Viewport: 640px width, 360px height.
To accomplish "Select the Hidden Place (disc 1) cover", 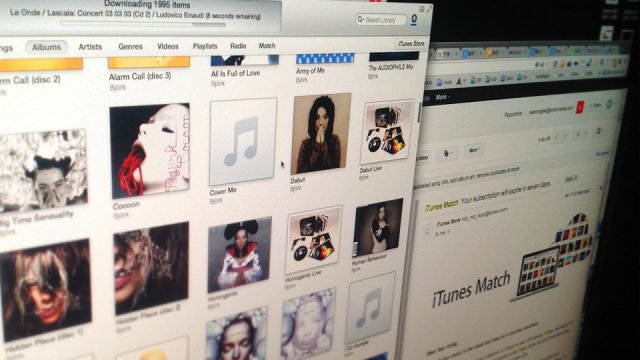I will pyautogui.click(x=45, y=290).
